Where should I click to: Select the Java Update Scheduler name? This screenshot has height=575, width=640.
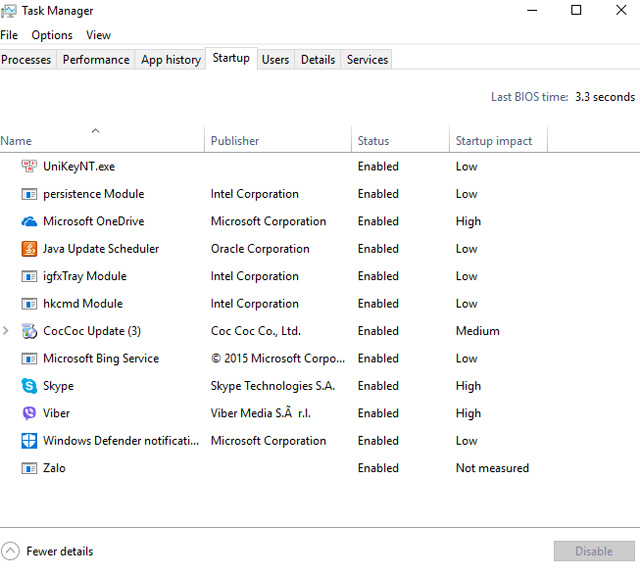point(101,249)
